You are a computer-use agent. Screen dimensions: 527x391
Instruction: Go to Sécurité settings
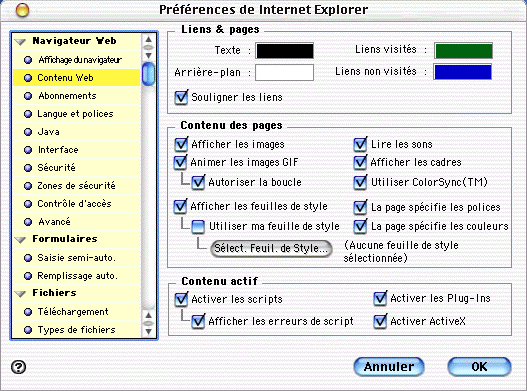click(77, 168)
